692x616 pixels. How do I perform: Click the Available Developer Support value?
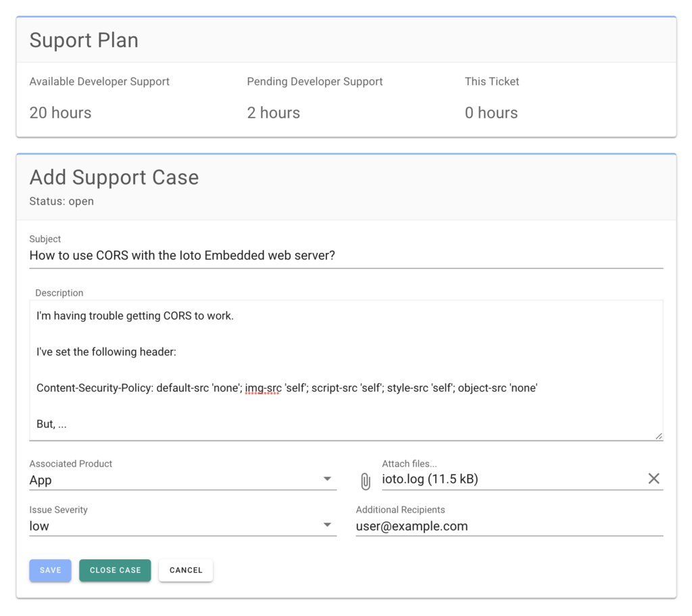click(x=60, y=113)
